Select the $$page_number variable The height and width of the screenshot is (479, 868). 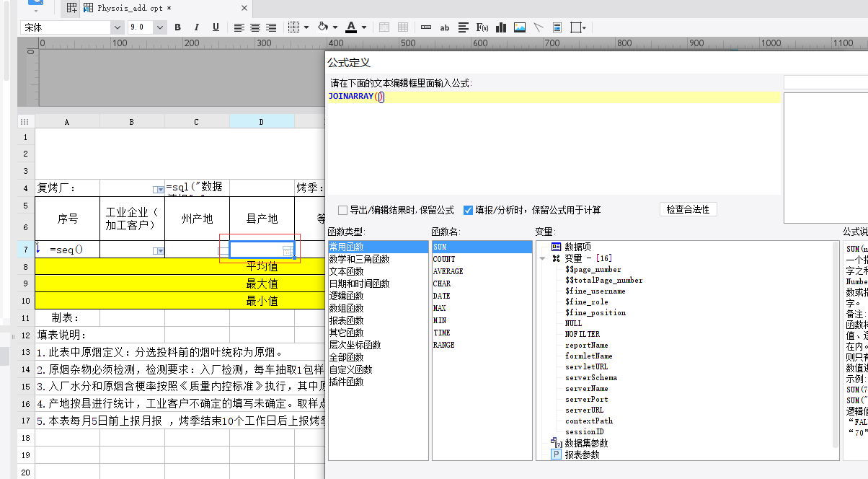pyautogui.click(x=593, y=269)
